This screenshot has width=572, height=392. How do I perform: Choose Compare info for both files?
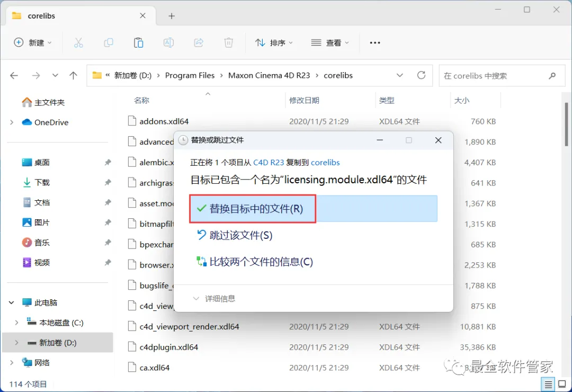(x=255, y=262)
